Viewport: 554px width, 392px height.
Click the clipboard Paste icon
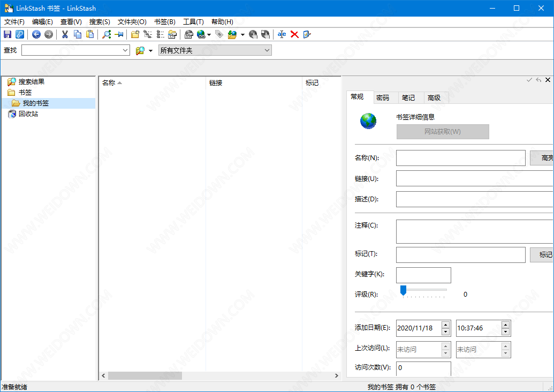click(x=90, y=34)
